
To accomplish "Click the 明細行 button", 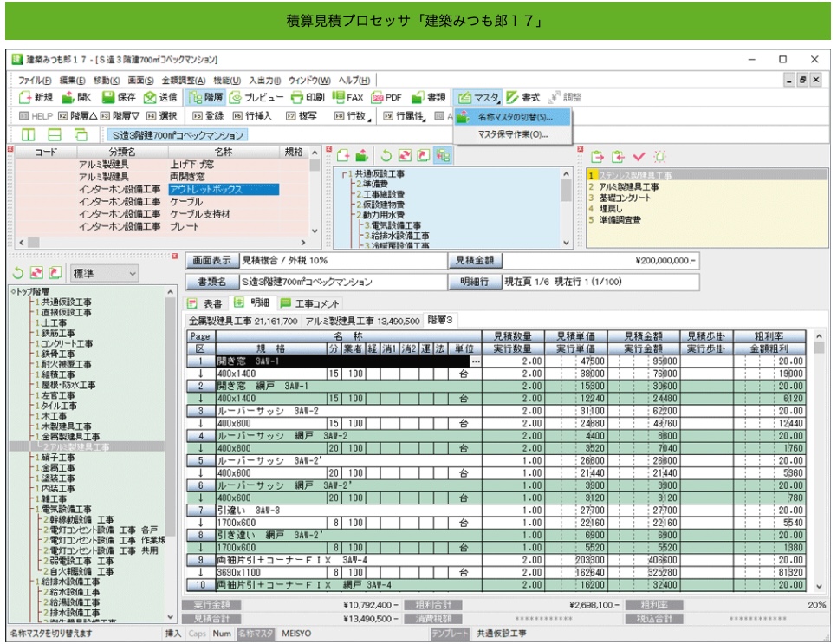I will coord(475,282).
